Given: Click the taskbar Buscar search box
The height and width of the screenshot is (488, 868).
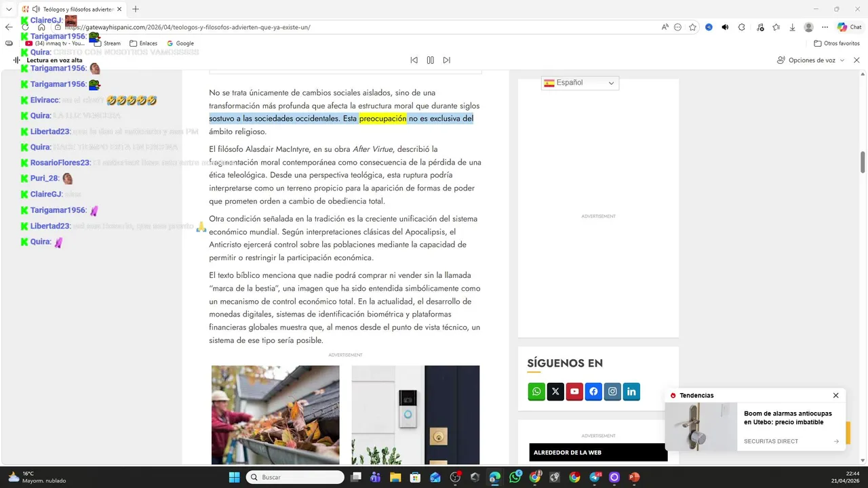Looking at the screenshot, I should 295,477.
